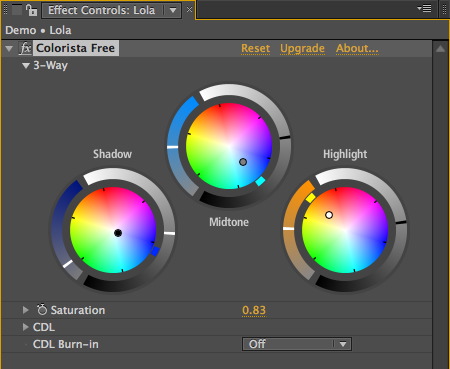Click the Shadow wheel label

click(x=112, y=154)
